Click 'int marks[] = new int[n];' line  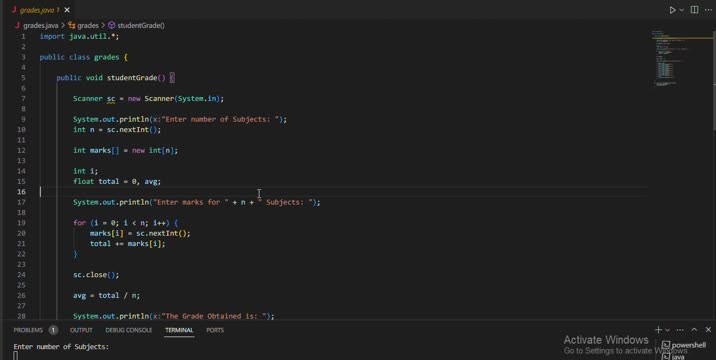(125, 150)
